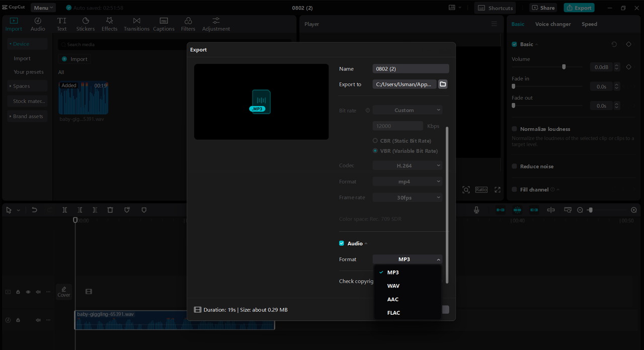
Task: Enable Fill channel checkbox
Action: coord(514,189)
